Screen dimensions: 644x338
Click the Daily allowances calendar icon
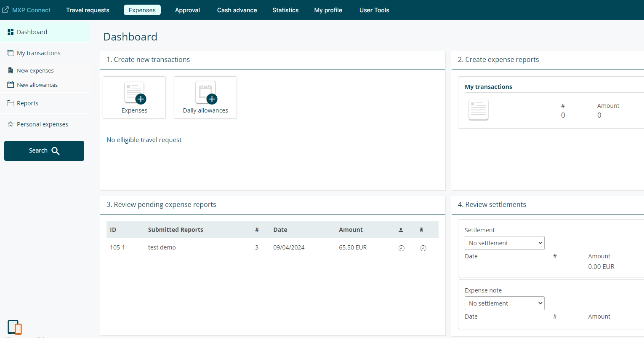(x=205, y=93)
